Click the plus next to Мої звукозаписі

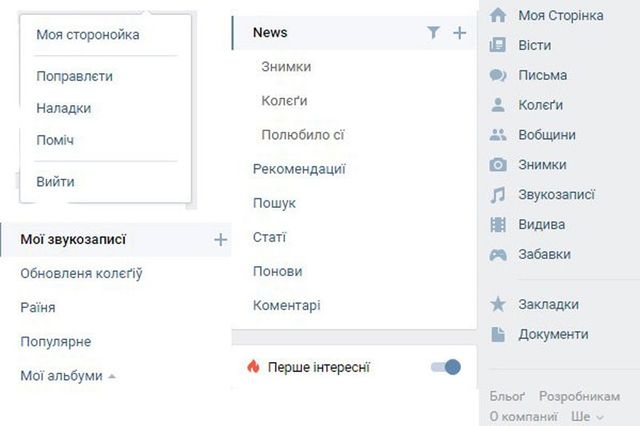[x=220, y=239]
